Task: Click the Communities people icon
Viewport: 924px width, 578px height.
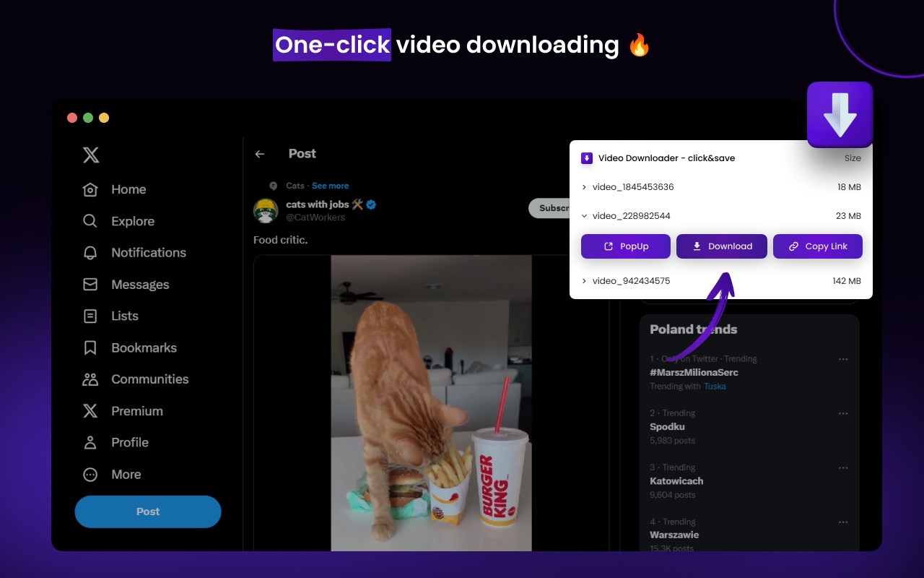Action: tap(90, 379)
